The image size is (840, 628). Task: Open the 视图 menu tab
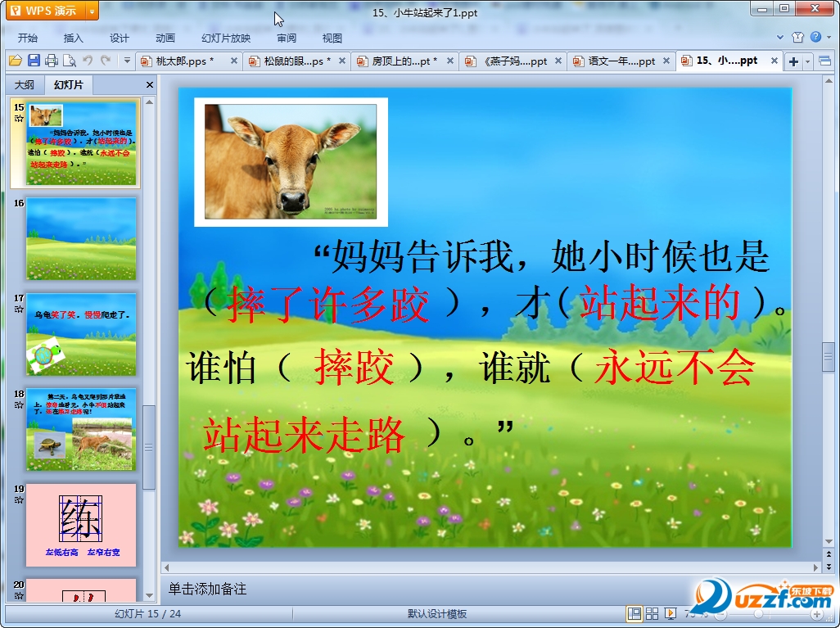tap(332, 38)
